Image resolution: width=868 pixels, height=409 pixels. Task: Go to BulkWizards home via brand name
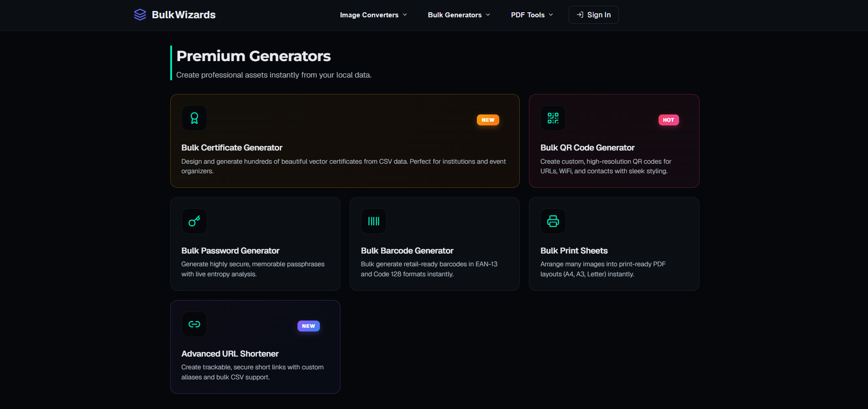pyautogui.click(x=183, y=15)
